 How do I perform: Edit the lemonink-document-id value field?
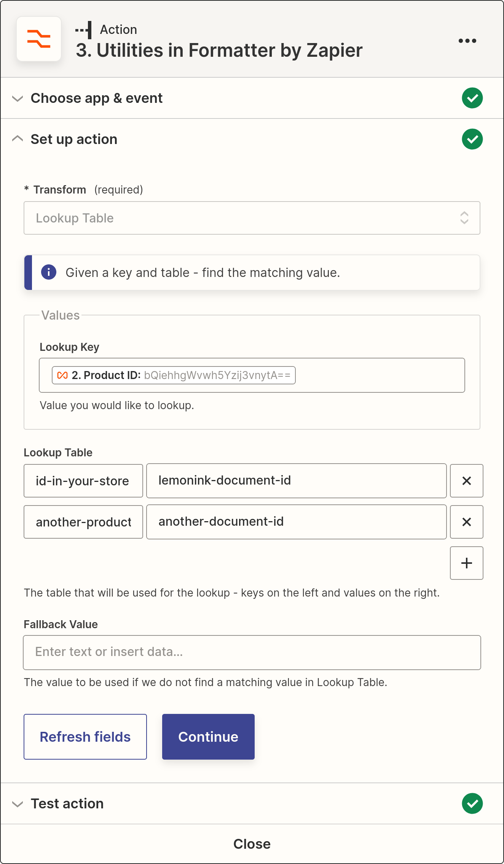point(296,481)
